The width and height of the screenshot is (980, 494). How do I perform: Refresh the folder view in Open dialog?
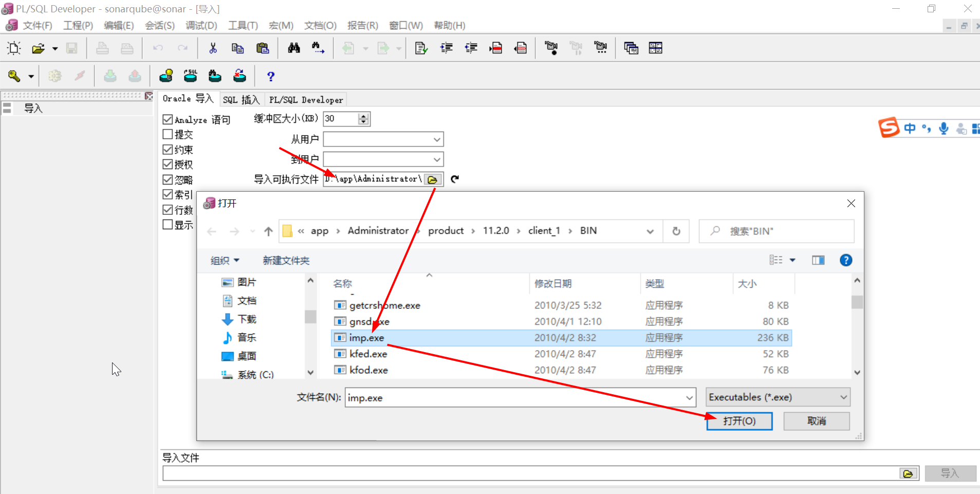(676, 231)
